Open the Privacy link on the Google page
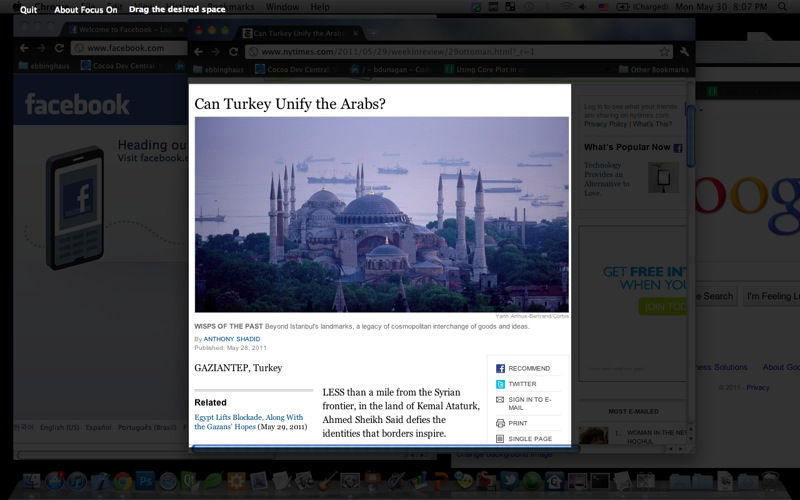 coord(758,388)
